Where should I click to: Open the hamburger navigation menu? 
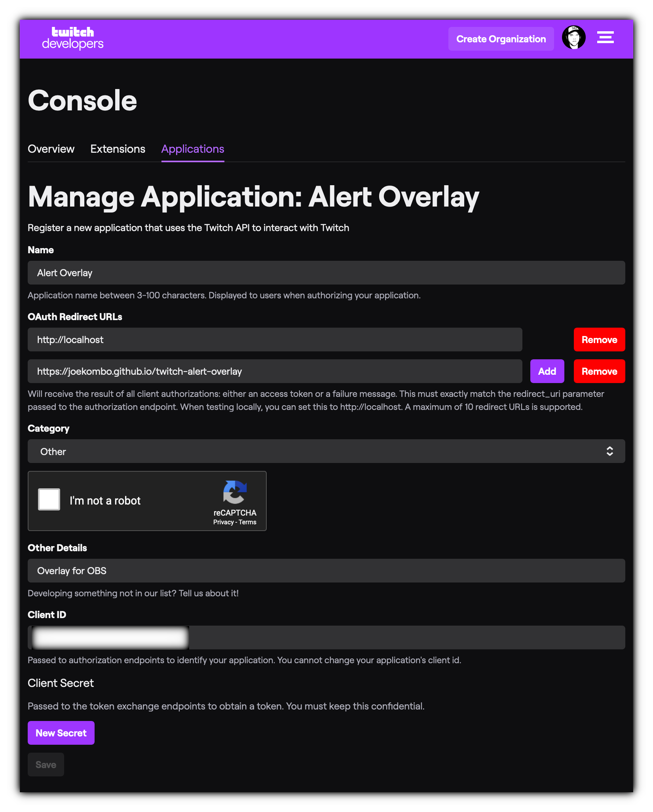[605, 38]
